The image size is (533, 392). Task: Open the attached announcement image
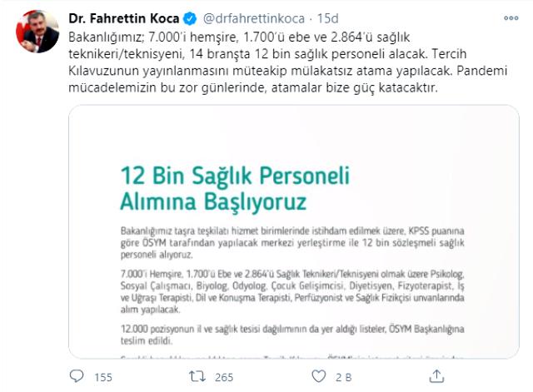click(294, 231)
